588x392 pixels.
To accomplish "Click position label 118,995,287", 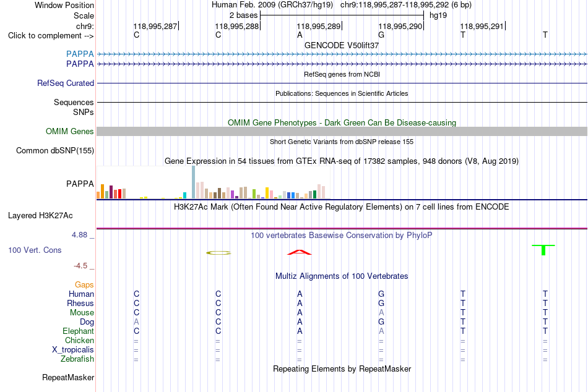I will click(155, 26).
